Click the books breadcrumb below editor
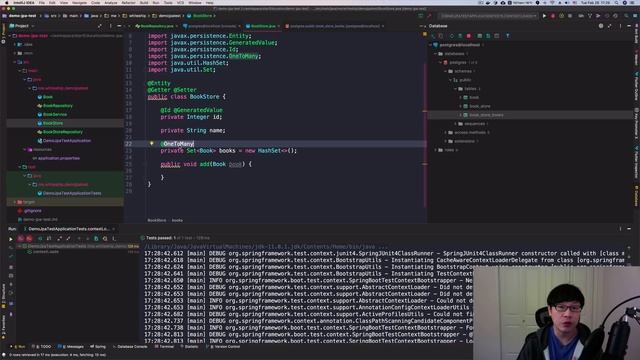This screenshot has height=360, width=640. 177,220
